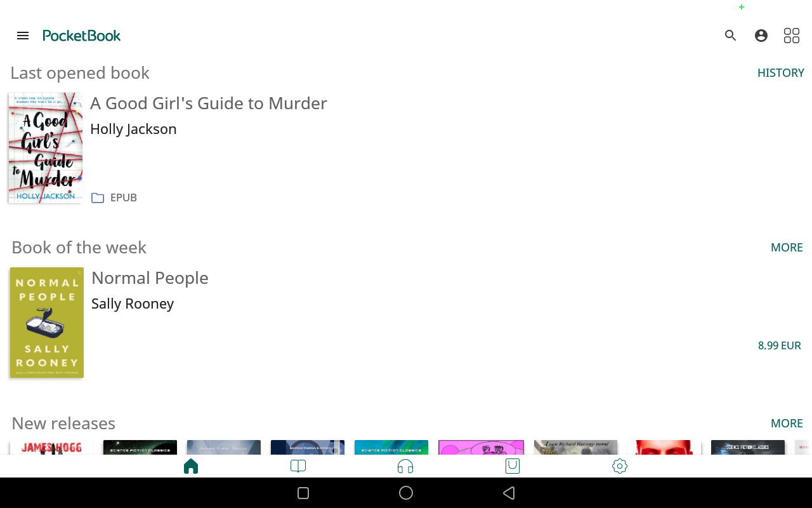This screenshot has height=508, width=812.
Task: Select the Home tab in bottom bar
Action: click(x=191, y=467)
